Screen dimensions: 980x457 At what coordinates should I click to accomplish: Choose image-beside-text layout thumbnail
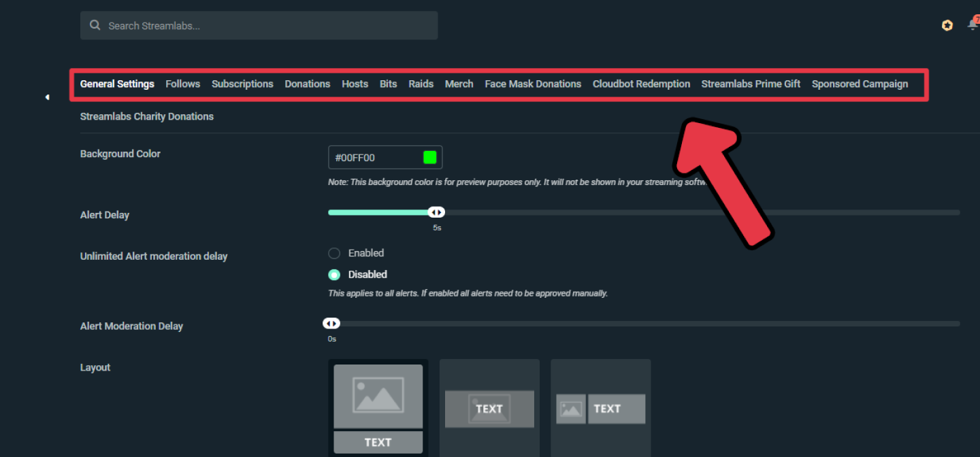601,408
